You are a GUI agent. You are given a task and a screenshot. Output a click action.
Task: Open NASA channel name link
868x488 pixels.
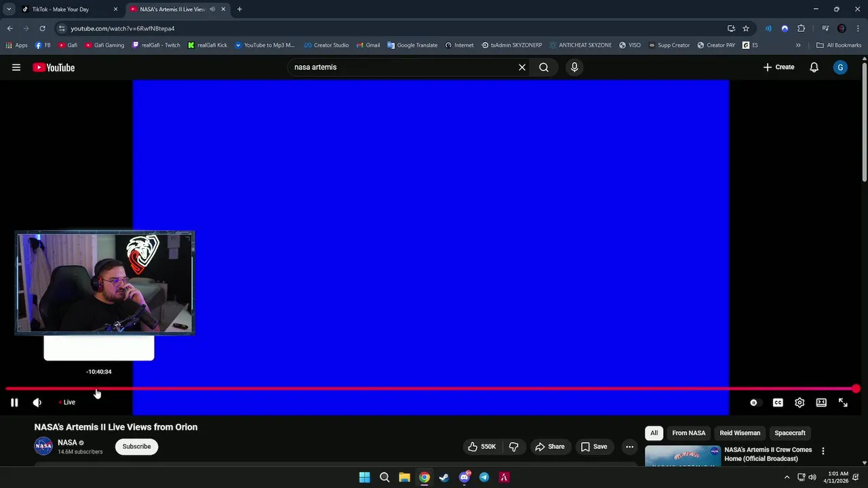point(67,443)
